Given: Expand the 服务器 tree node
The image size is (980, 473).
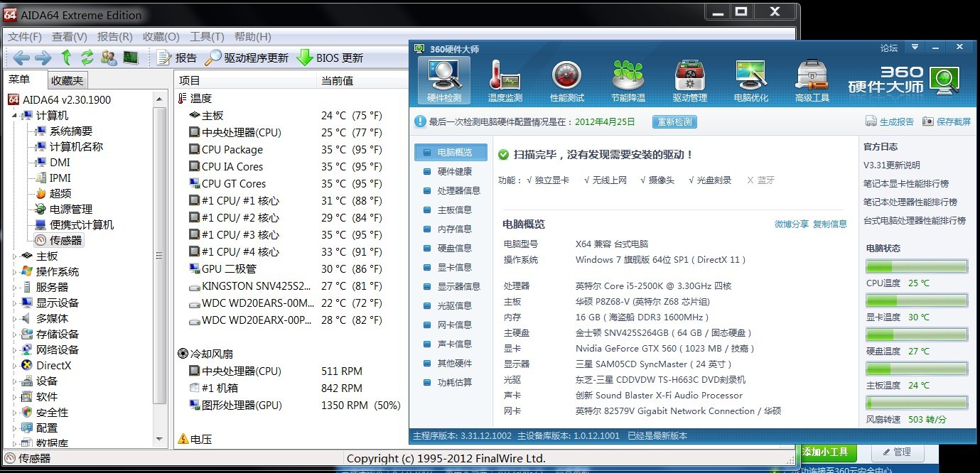Looking at the screenshot, I should tap(16, 288).
